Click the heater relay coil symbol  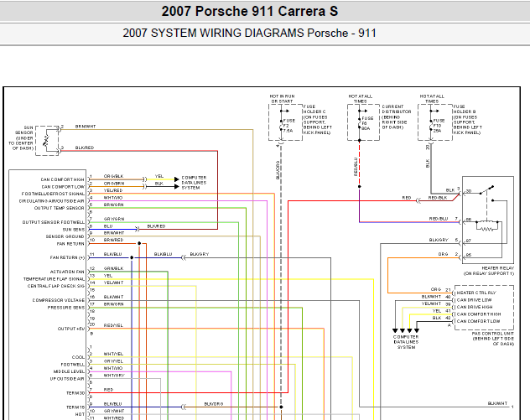(x=487, y=226)
